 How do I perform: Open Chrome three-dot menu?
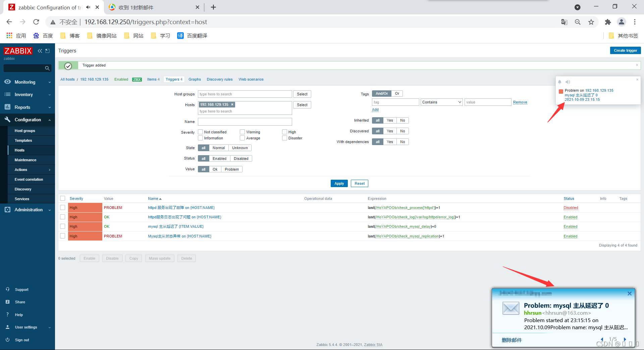coord(635,22)
